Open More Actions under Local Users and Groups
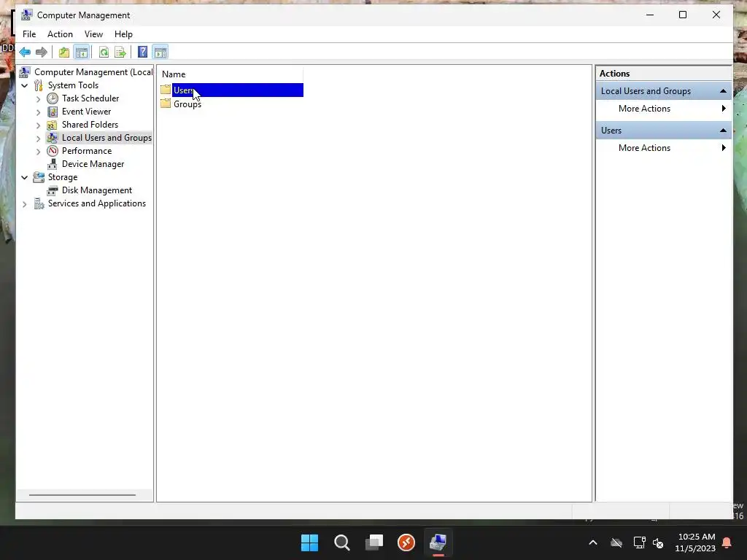Image resolution: width=747 pixels, height=560 pixels. tap(663, 109)
